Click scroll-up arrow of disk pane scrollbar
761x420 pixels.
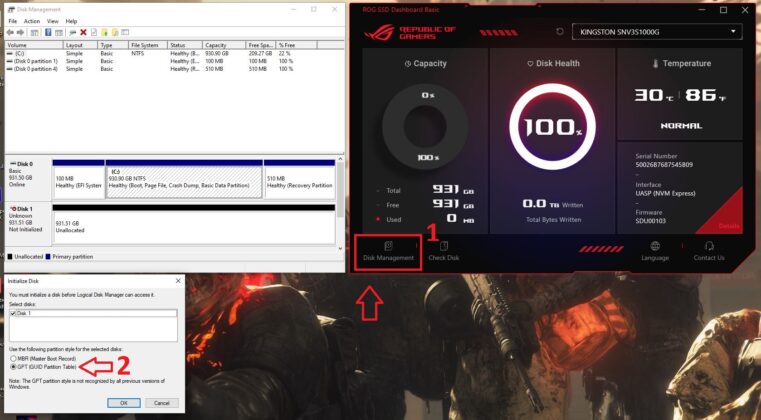click(x=340, y=159)
